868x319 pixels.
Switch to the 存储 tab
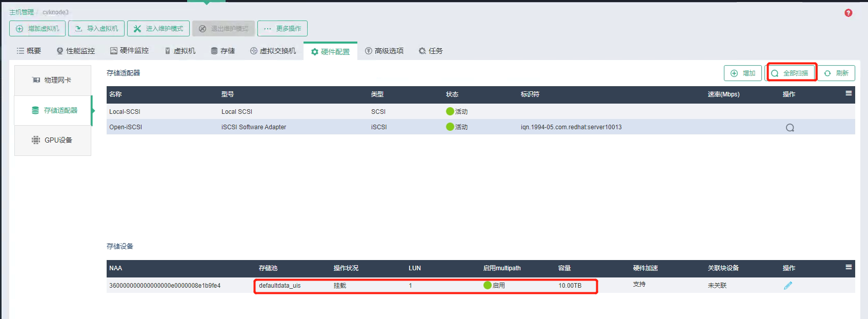pos(223,51)
